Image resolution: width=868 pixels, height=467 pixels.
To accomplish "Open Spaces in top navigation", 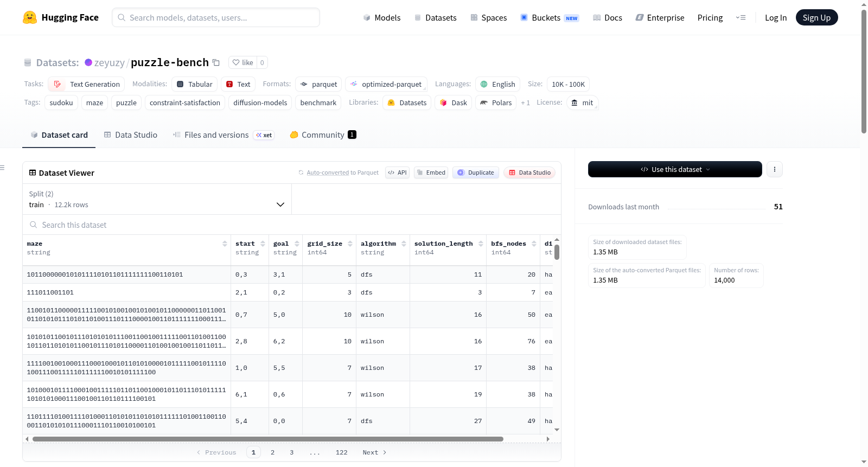I will click(488, 17).
